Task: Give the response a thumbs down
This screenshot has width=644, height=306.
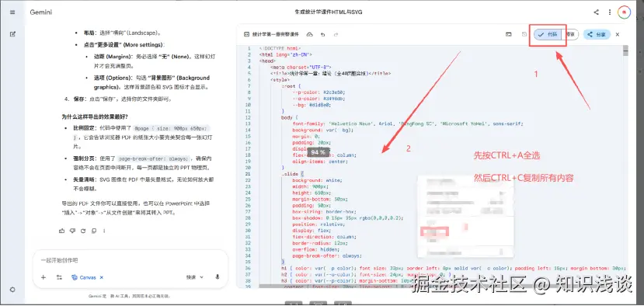Action: click(72, 231)
